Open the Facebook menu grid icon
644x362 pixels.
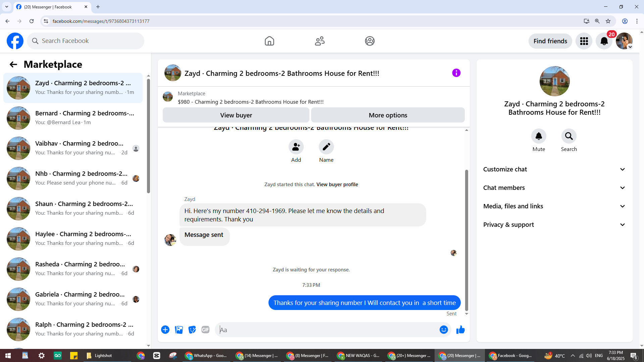584,41
